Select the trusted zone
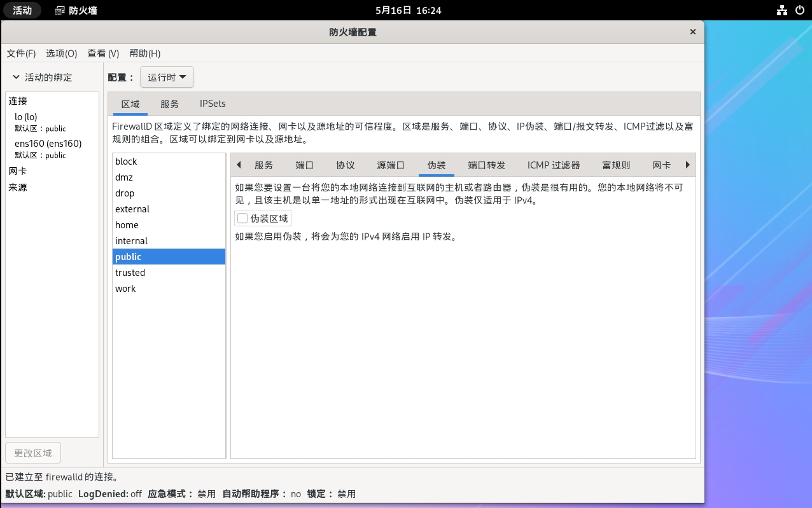Screen dimensions: 812x508 169,273
